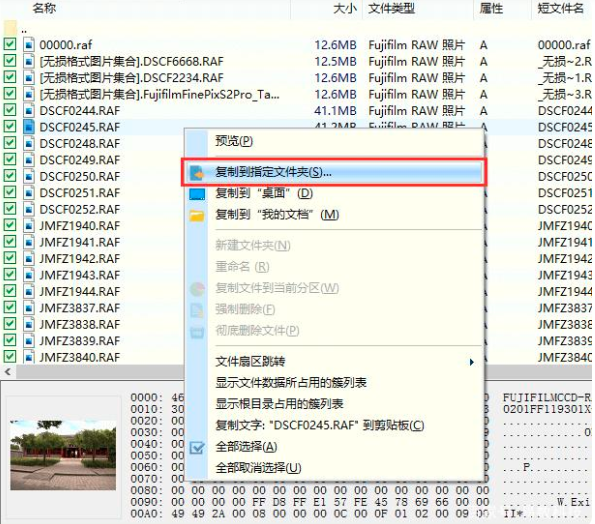Click the select-all checkmark icon in menu

(x=197, y=448)
